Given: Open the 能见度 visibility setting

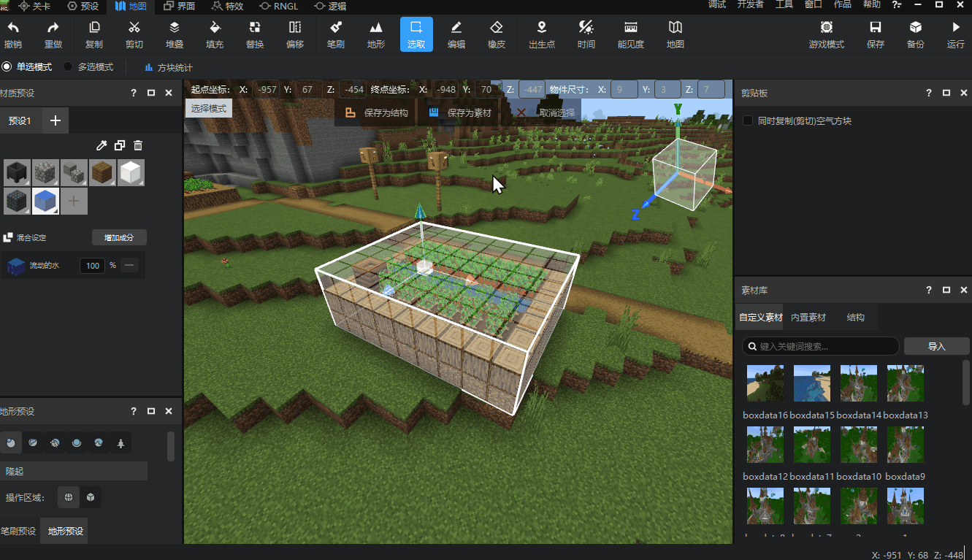Looking at the screenshot, I should pos(631,34).
